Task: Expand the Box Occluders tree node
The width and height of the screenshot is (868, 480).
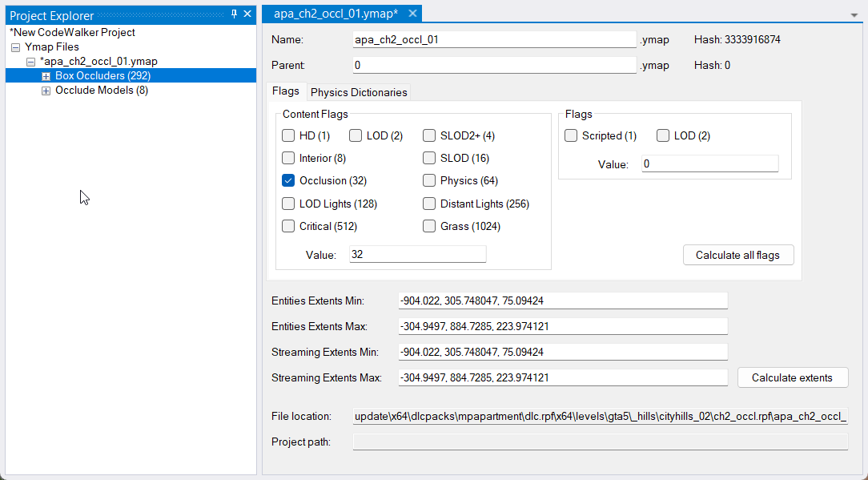Action: 46,76
